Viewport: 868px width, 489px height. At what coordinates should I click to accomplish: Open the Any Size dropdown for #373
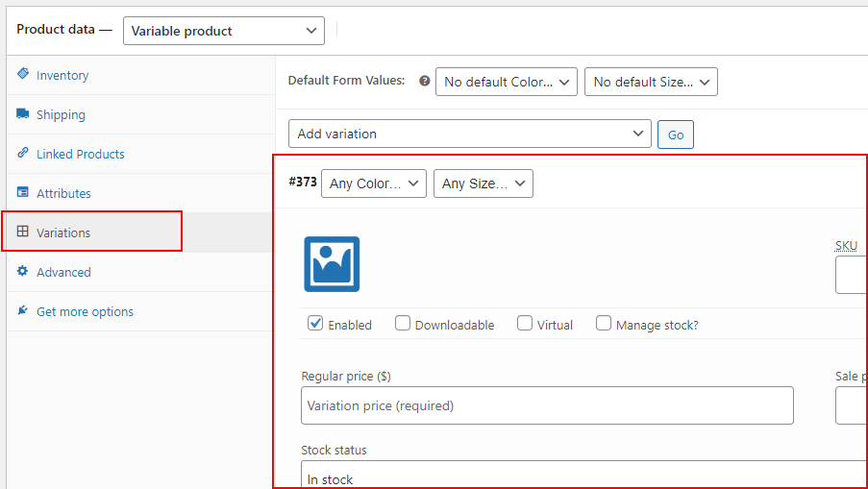click(x=484, y=183)
